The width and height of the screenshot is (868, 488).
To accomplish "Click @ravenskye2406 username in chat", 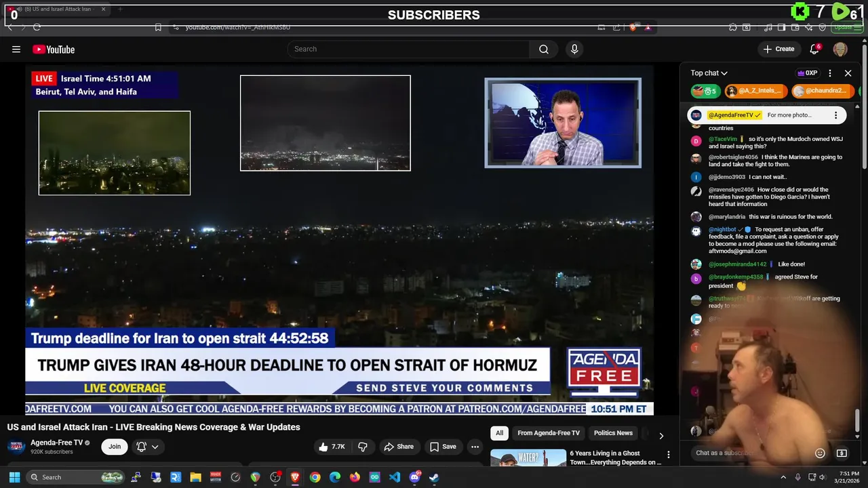I will (x=731, y=190).
